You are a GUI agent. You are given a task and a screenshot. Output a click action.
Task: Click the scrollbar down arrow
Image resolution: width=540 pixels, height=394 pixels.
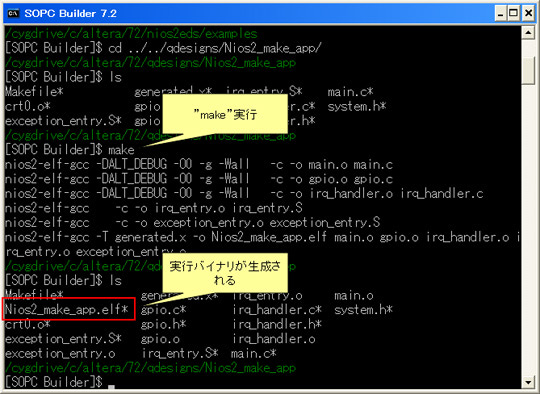tap(528, 382)
